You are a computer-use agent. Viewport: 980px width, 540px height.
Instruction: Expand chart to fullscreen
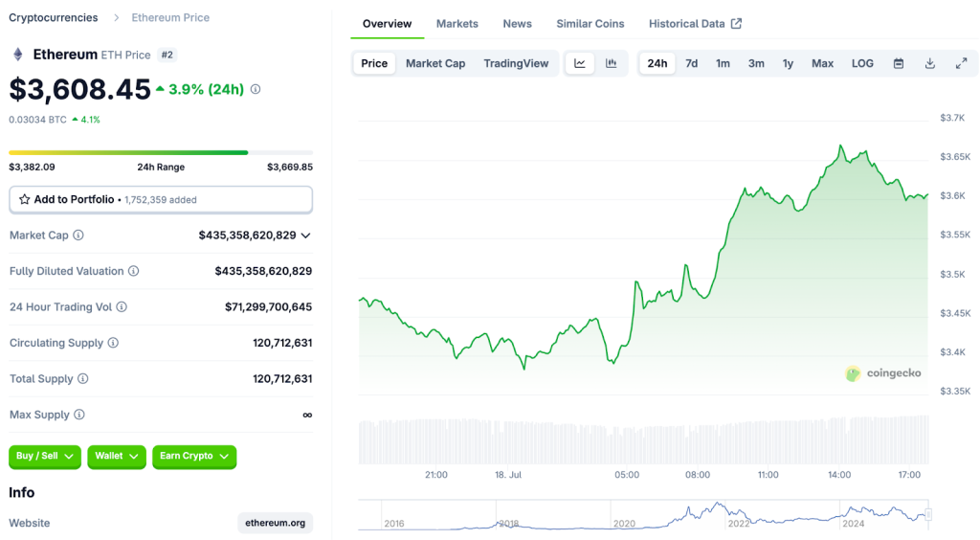(961, 63)
